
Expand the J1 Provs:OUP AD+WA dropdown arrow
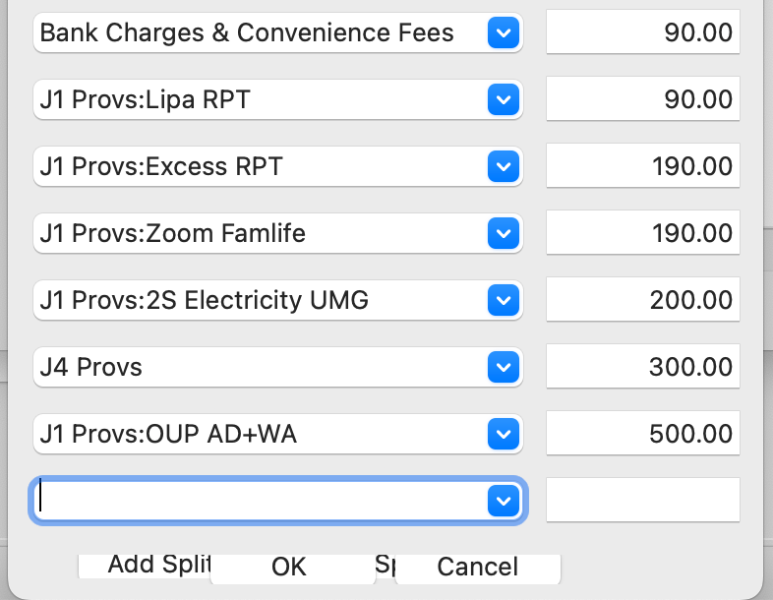tap(503, 434)
